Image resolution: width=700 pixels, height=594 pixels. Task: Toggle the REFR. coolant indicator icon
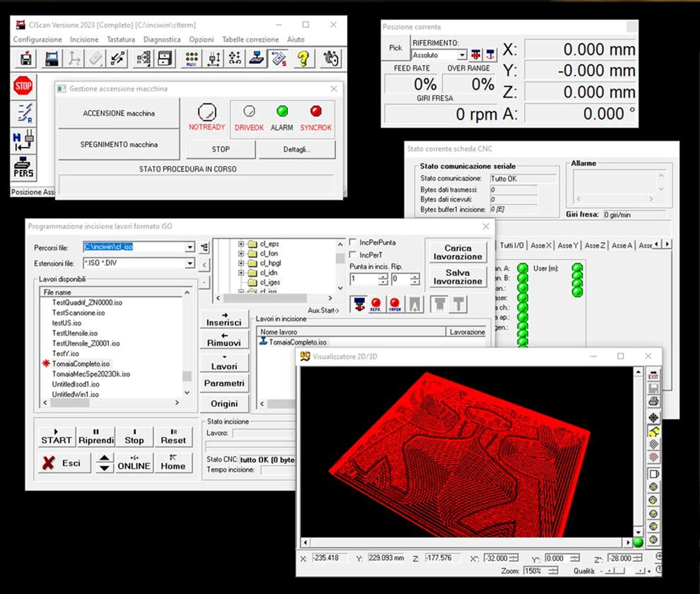click(376, 304)
